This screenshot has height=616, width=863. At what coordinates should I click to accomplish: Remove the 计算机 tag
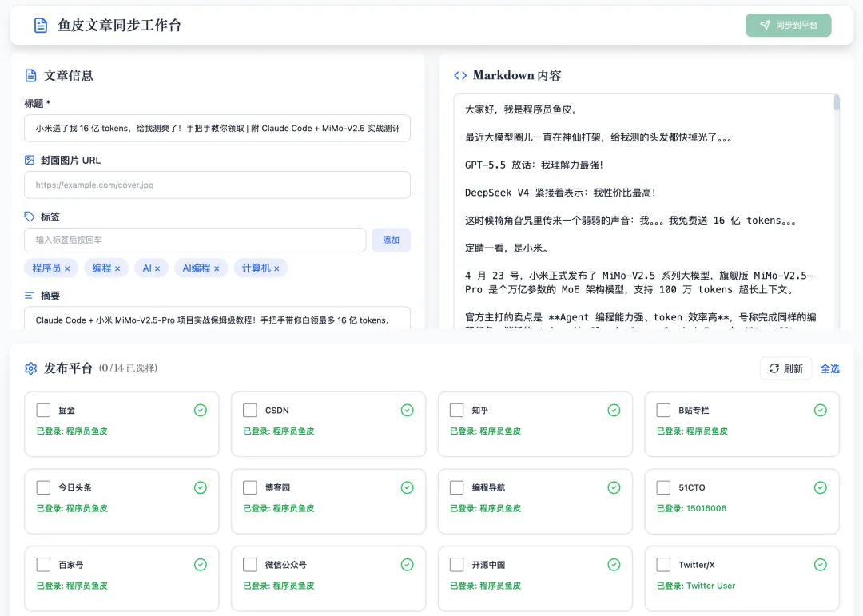276,268
